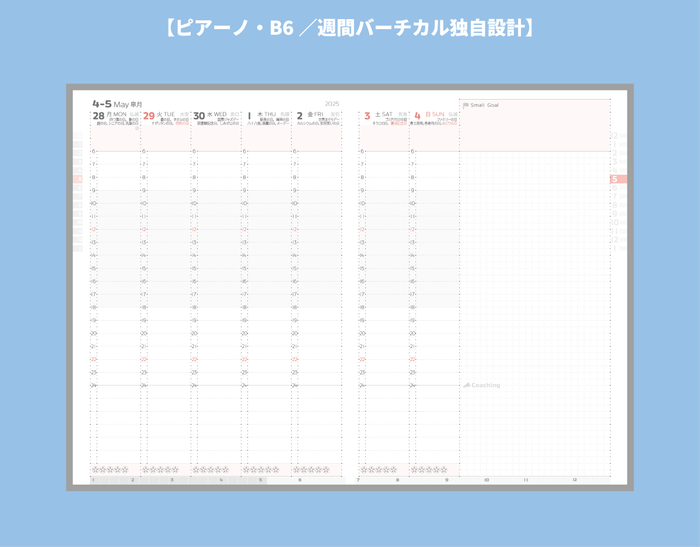
Task: Click the 4-5 May month heading
Action: click(110, 103)
